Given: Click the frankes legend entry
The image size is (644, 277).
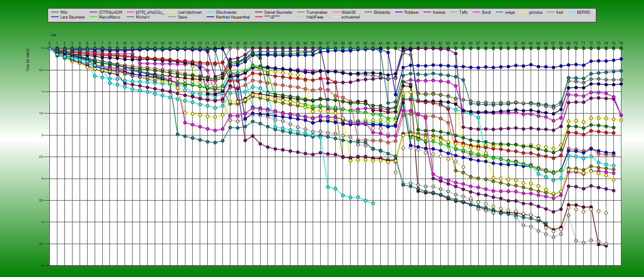Looking at the screenshot, I should click(439, 12).
